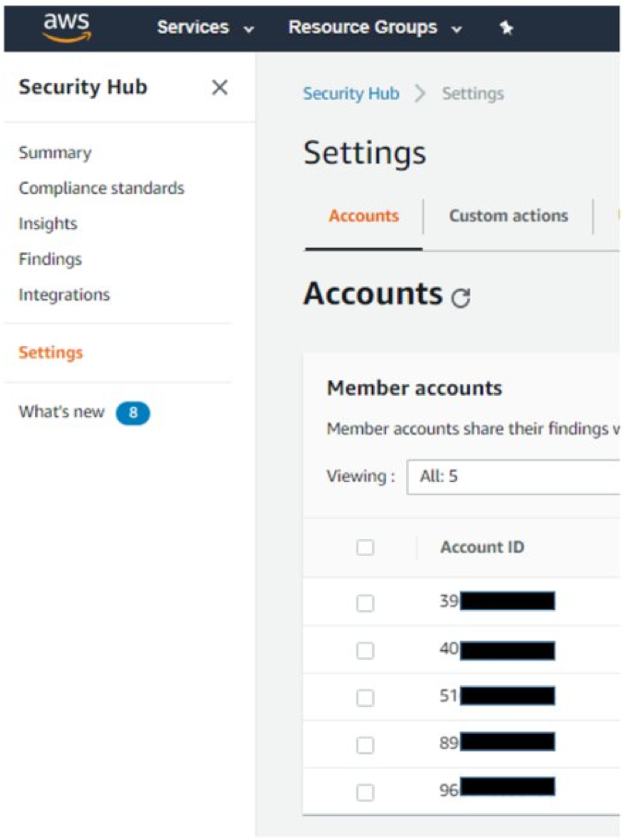
Task: View Insights from the sidebar
Action: pyautogui.click(x=47, y=223)
